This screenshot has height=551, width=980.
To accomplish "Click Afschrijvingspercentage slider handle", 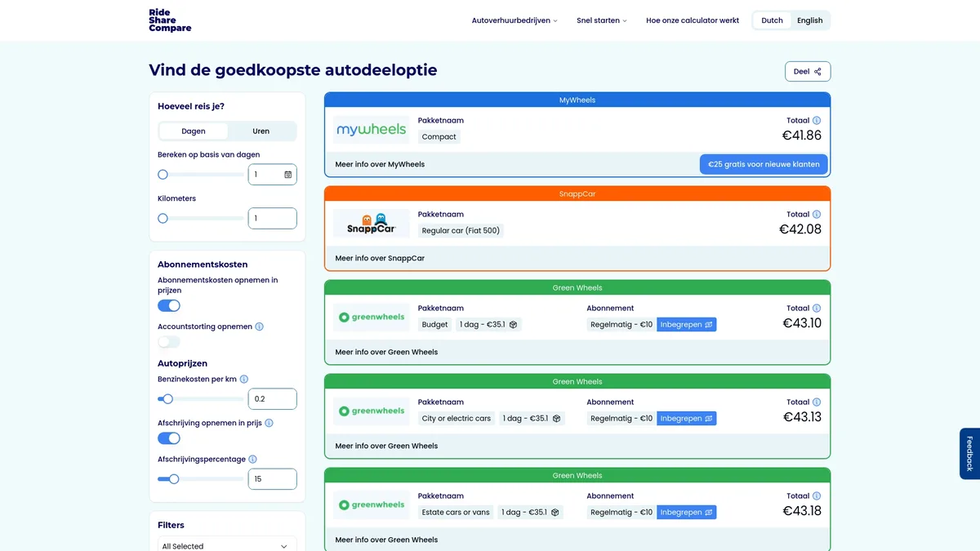I will tap(174, 479).
